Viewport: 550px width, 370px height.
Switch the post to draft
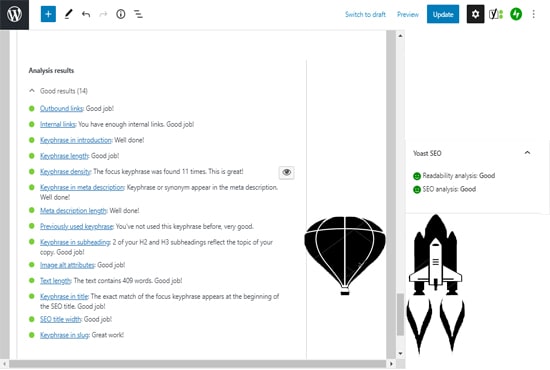click(365, 14)
